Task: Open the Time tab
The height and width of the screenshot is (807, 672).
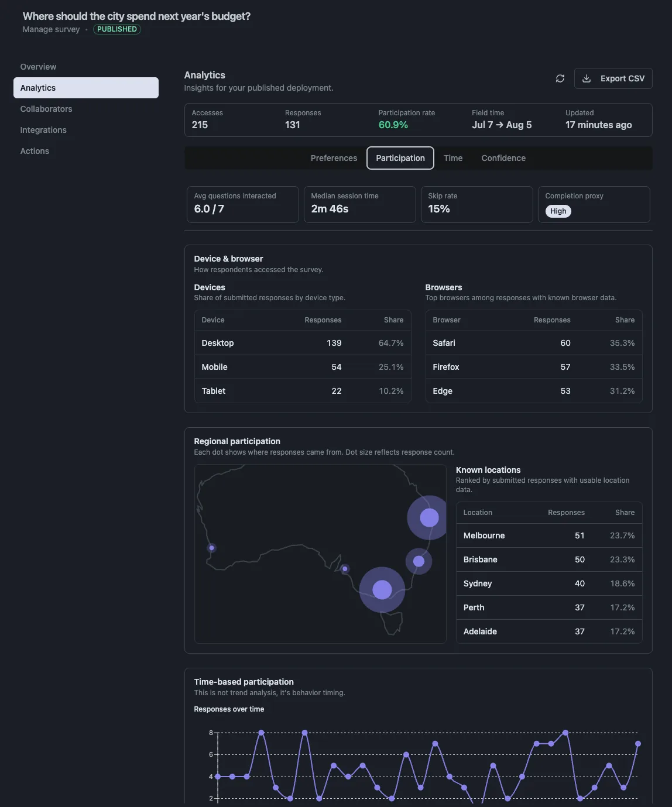Action: 453,158
